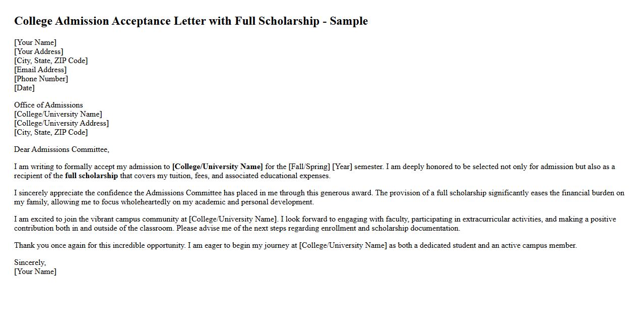The width and height of the screenshot is (644, 328).
Task: Click the [Date] placeholder line
Action: (x=24, y=88)
